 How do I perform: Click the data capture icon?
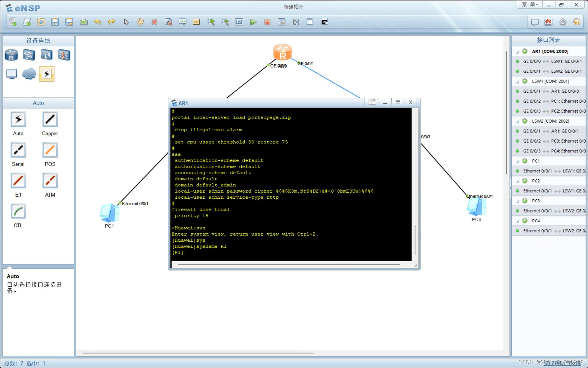tap(281, 22)
